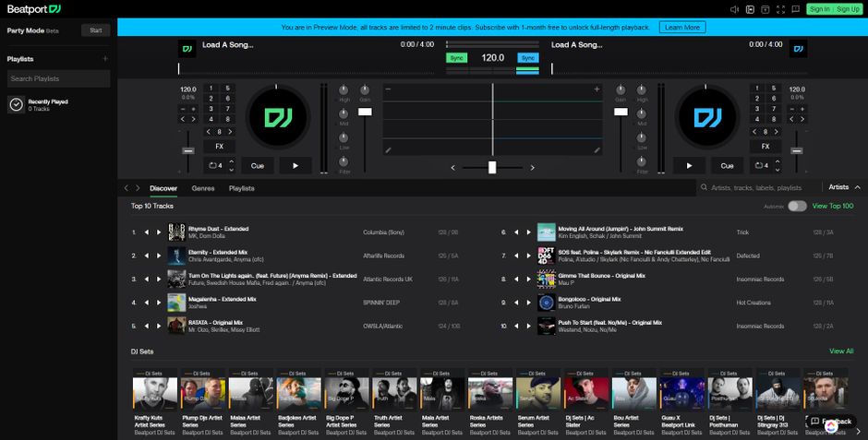The width and height of the screenshot is (868, 440).
Task: Click the right deck Filter knob
Action: (x=641, y=162)
